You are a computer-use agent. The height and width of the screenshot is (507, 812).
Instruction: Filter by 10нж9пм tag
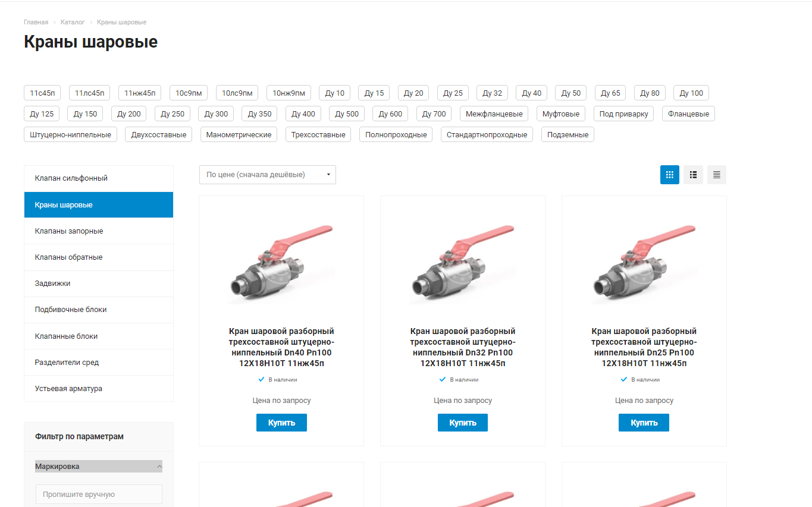289,93
